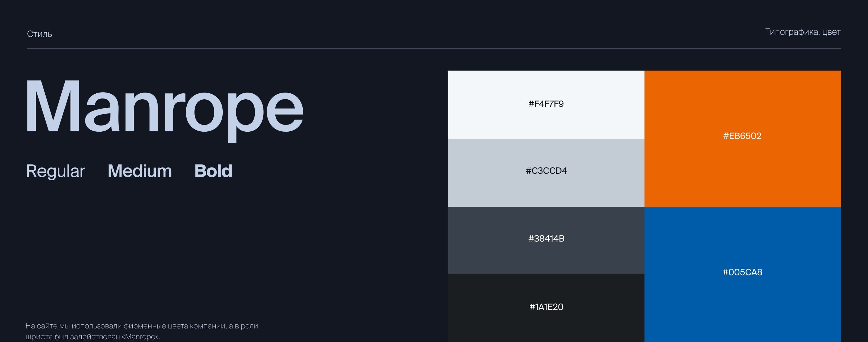This screenshot has width=868, height=342.
Task: Click the #38414B hex code text
Action: [x=546, y=239]
